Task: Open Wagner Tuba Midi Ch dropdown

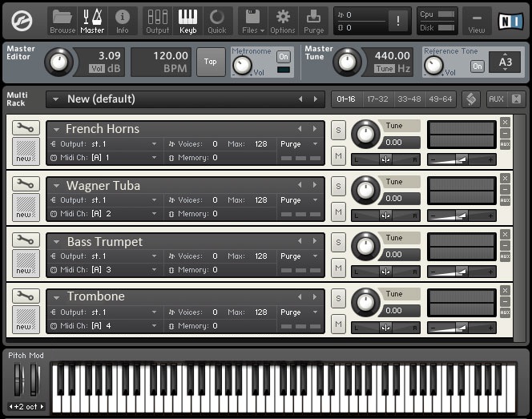Action: click(154, 214)
